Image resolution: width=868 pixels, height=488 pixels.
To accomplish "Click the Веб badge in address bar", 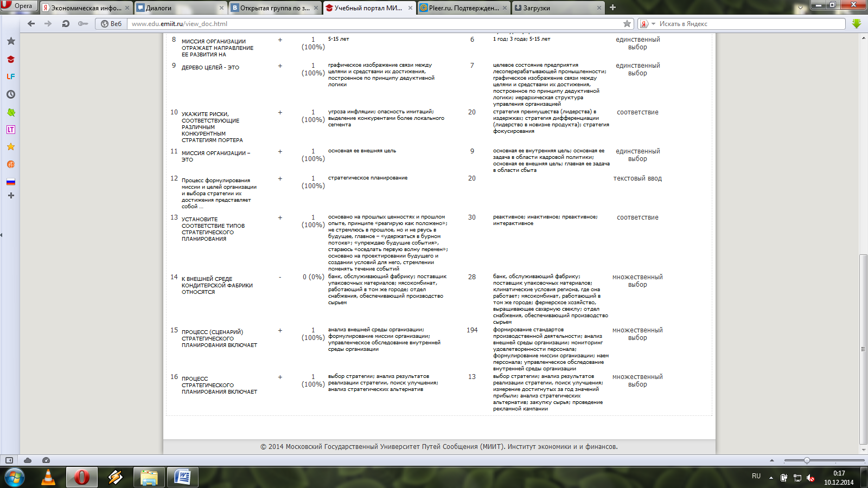I will click(x=111, y=23).
